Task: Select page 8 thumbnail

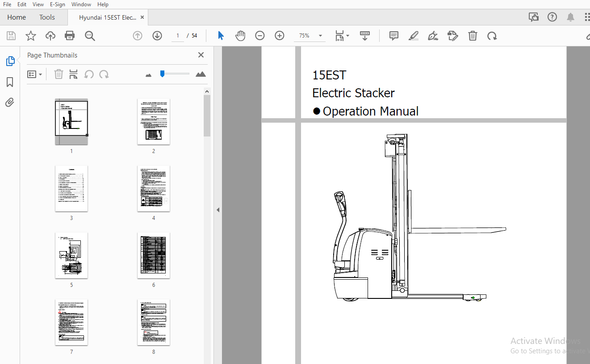Action: point(154,323)
